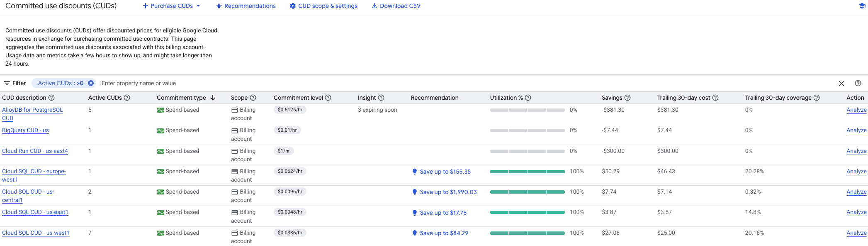Show help for Insight column
Screen dimensions: 868x246
click(x=381, y=98)
